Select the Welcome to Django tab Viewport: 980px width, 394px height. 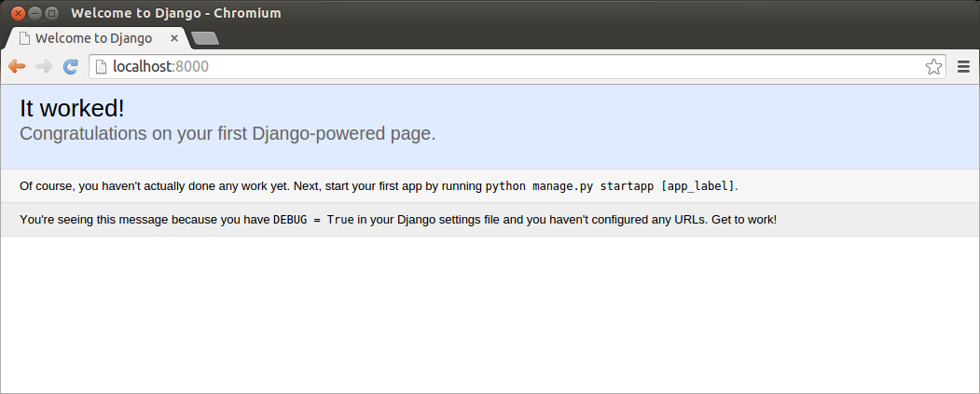point(93,38)
